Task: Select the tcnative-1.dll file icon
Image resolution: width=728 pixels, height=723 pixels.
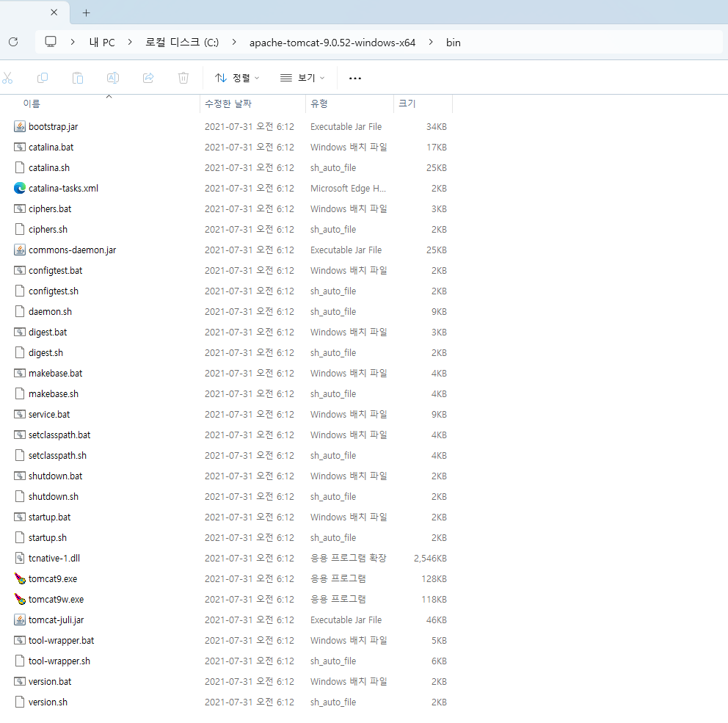Action: coord(20,558)
